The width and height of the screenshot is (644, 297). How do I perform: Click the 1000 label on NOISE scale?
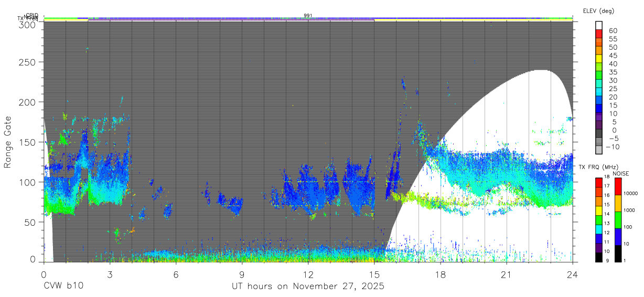[629, 210]
